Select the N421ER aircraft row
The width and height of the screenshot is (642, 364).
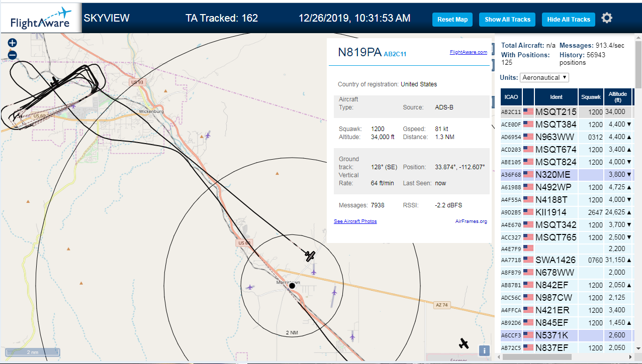[x=567, y=310]
